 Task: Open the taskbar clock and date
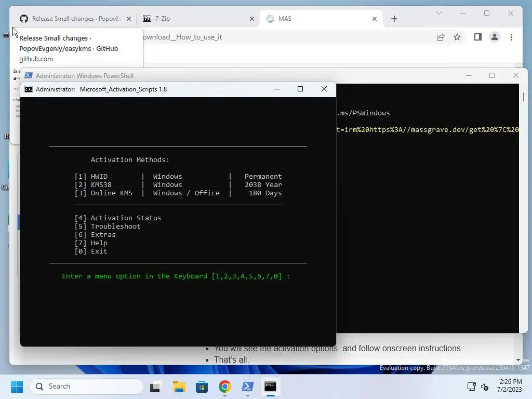(x=510, y=386)
